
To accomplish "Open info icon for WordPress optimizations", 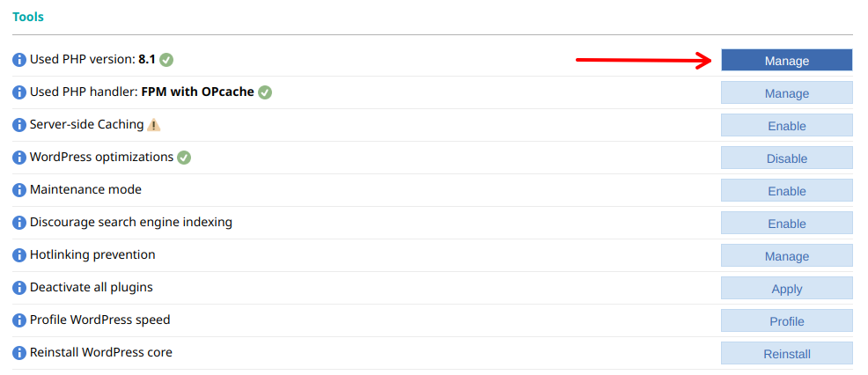I will click(x=19, y=158).
